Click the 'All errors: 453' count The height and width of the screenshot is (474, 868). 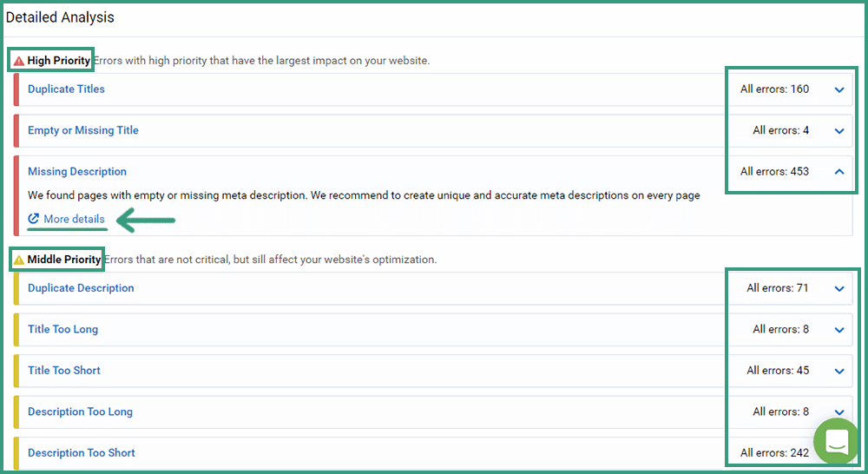tap(774, 172)
